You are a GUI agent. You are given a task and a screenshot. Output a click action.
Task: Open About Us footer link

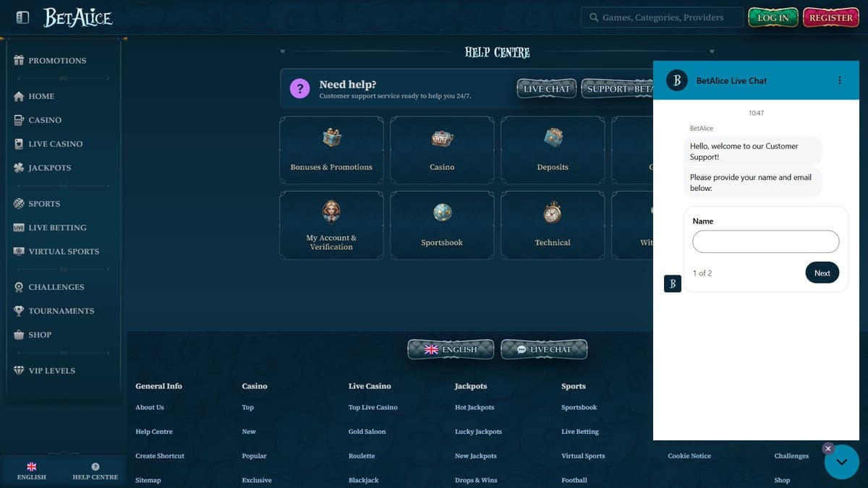coord(150,408)
